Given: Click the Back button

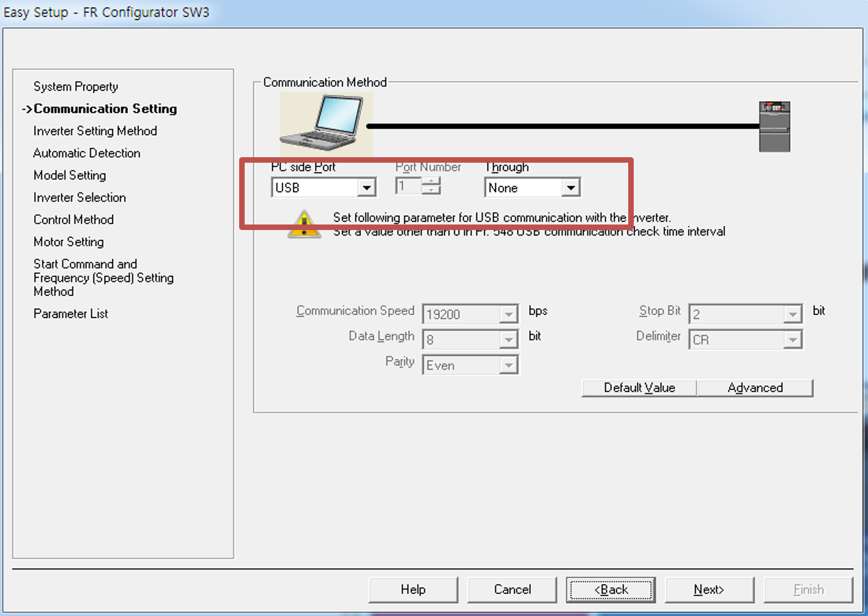Looking at the screenshot, I should point(610,590).
